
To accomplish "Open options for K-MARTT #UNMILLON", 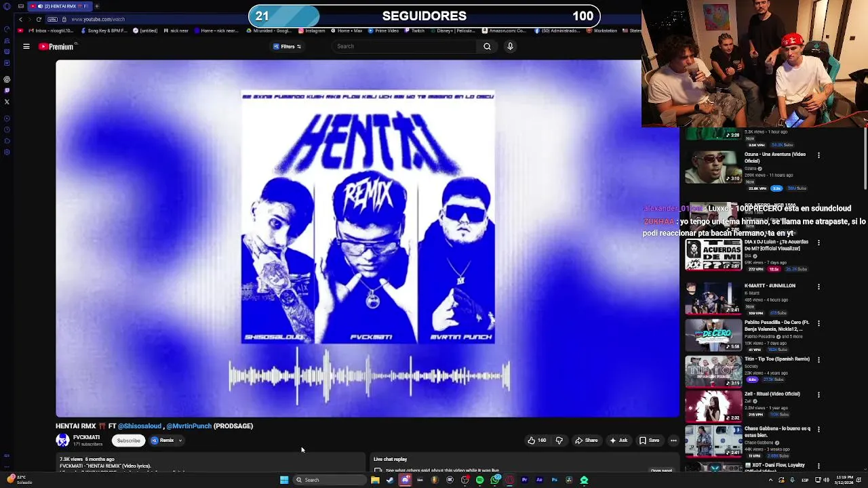I will tap(818, 287).
